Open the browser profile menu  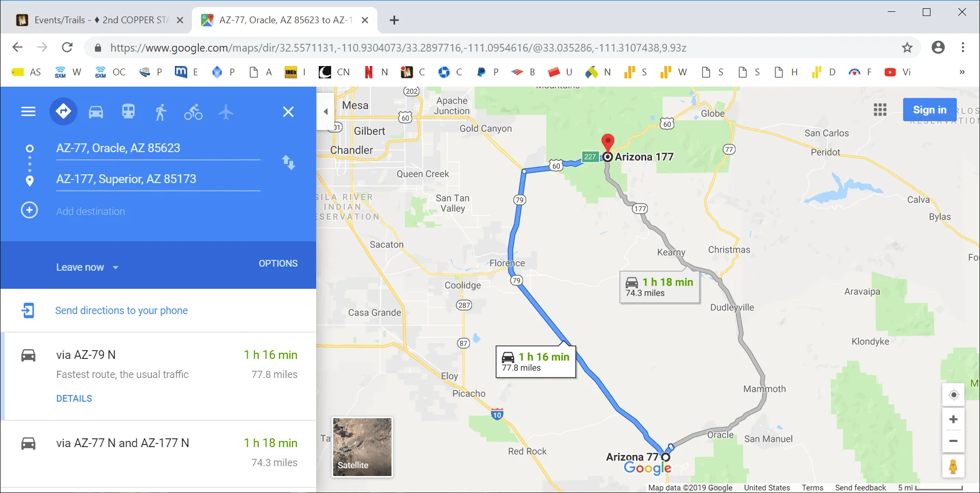click(938, 47)
